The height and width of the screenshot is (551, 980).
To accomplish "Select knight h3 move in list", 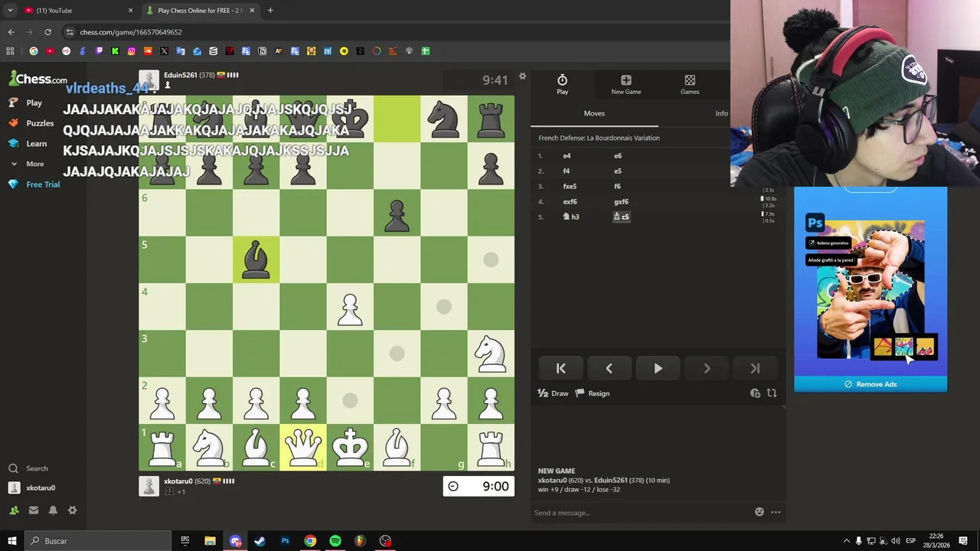I will tap(571, 217).
